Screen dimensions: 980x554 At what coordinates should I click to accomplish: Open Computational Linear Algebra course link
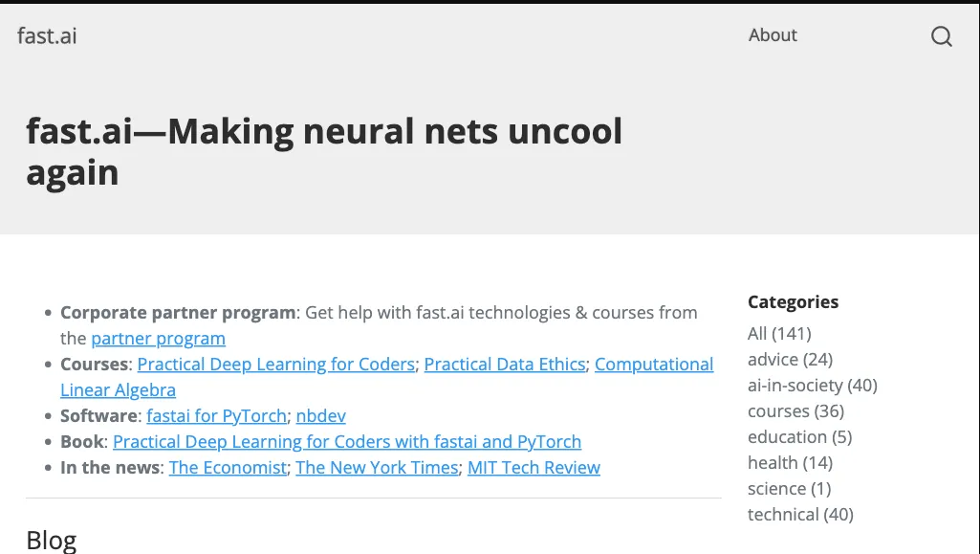tap(653, 365)
